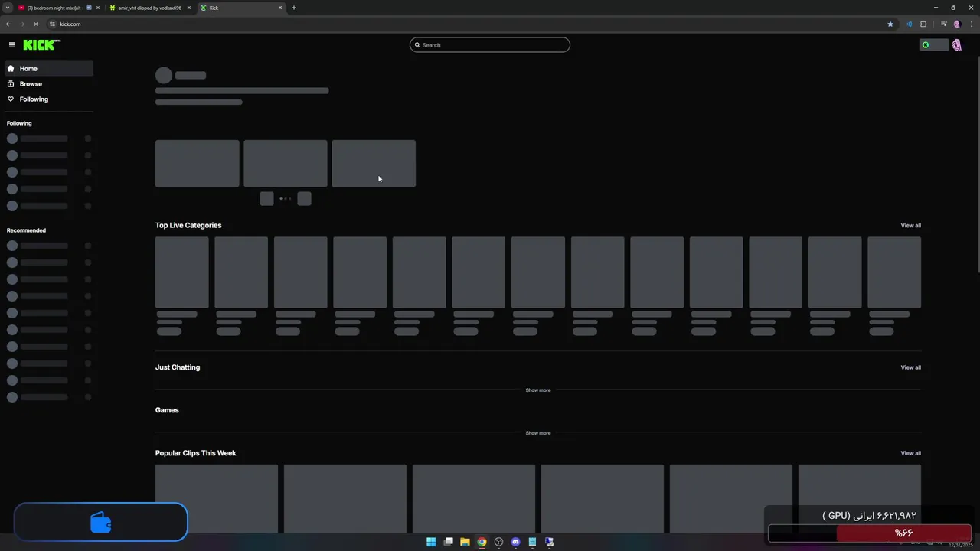This screenshot has width=980, height=551.
Task: Click the search magnifier icon
Action: click(x=417, y=45)
